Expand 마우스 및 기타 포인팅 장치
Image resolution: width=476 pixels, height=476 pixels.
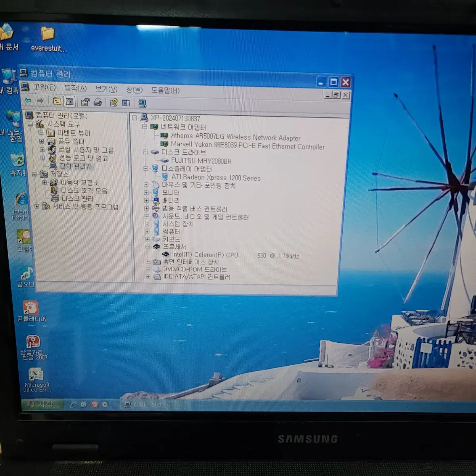[146, 185]
